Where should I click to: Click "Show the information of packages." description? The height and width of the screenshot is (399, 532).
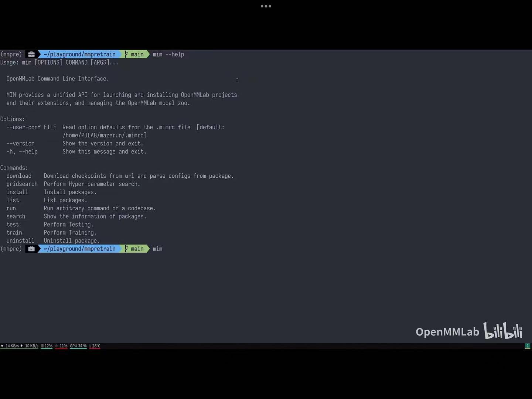[95, 217]
